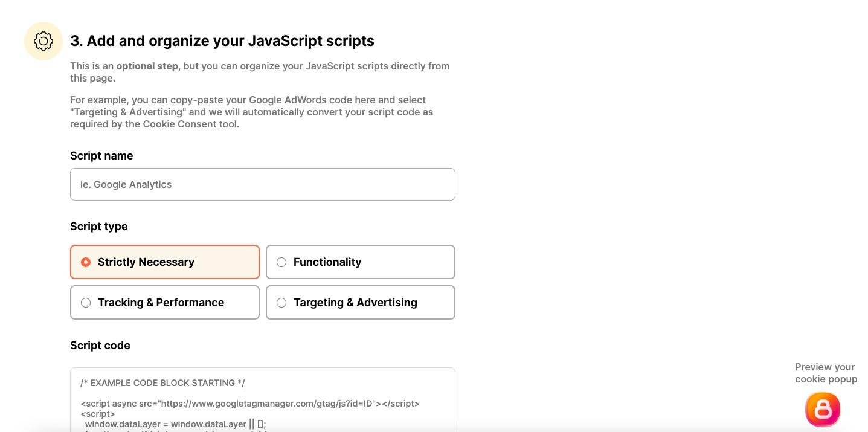Select the Strictly Necessary script type

pyautogui.click(x=165, y=262)
